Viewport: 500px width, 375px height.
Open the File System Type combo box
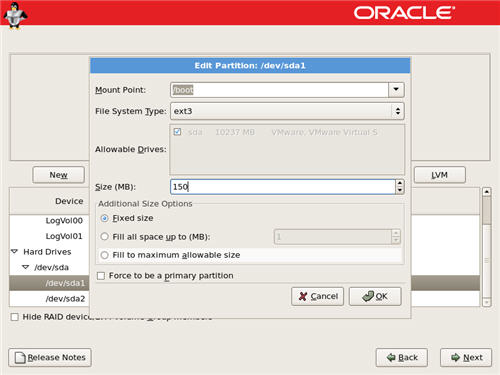click(x=287, y=111)
